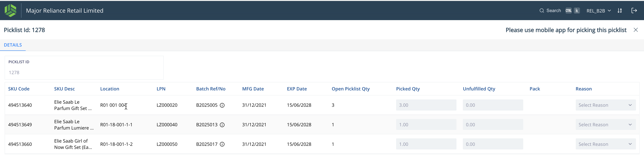This screenshot has height=160, width=644.
Task: Show batch info for B2025013
Action: 222,125
